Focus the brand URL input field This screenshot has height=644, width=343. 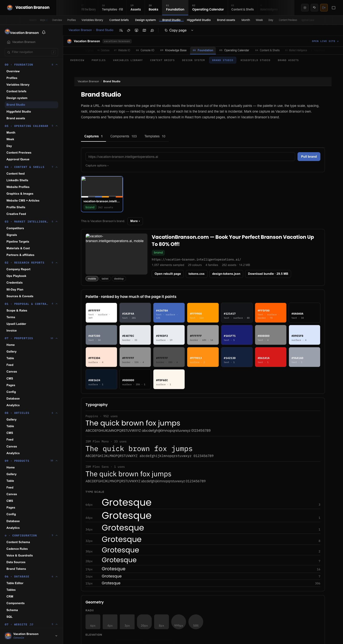pyautogui.click(x=190, y=157)
